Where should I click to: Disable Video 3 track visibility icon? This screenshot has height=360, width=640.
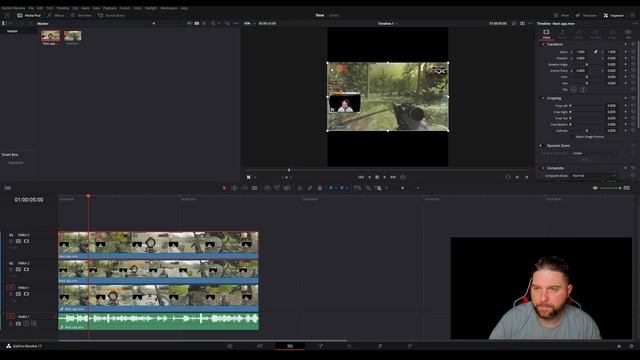pos(26,241)
